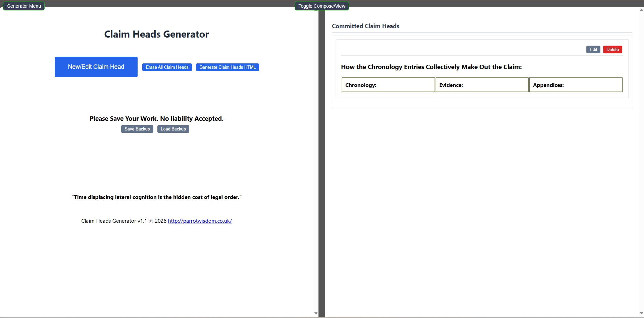Save a backup of your work
This screenshot has height=318, width=644.
(137, 129)
